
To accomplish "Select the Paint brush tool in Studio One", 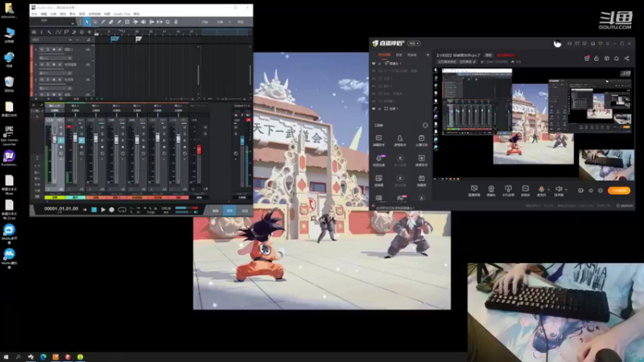I will coord(119,22).
